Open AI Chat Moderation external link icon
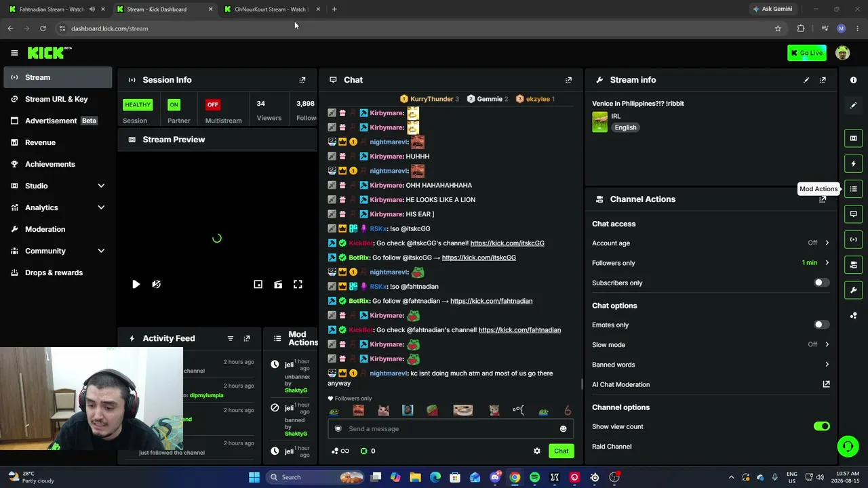868x488 pixels. pyautogui.click(x=826, y=384)
